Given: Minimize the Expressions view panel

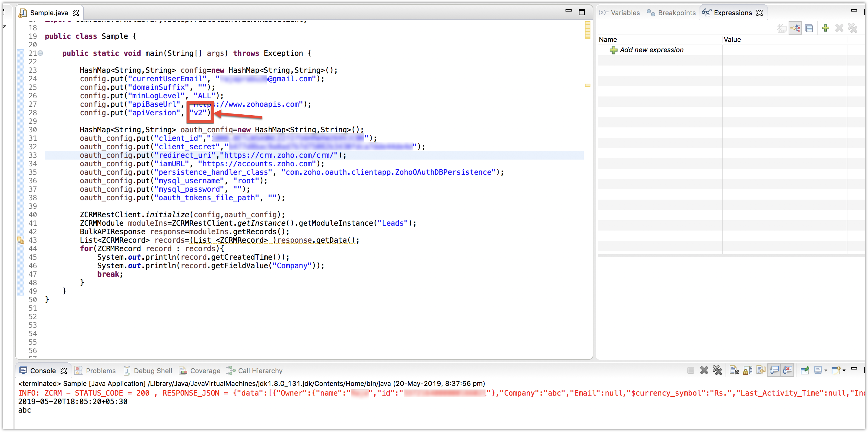Looking at the screenshot, I should pos(854,11).
